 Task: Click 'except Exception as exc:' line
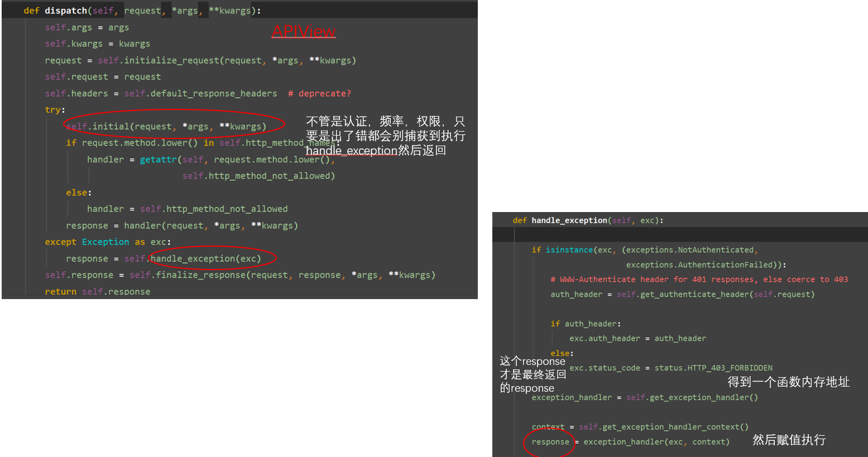coord(108,242)
